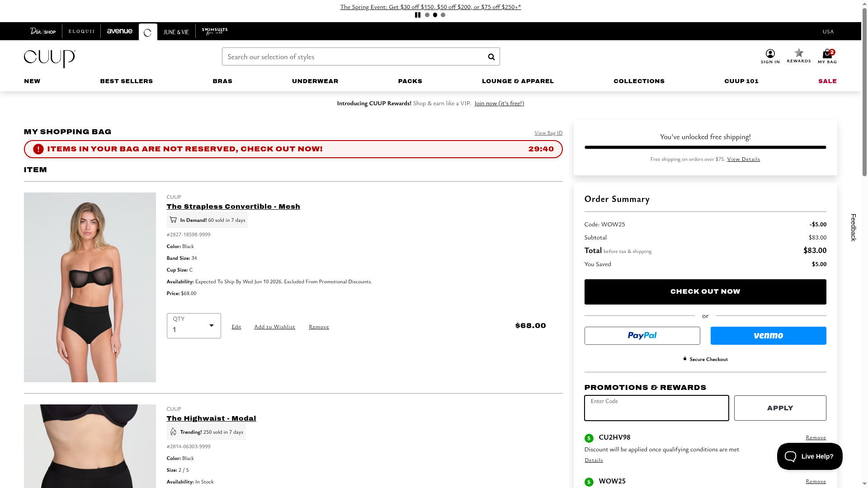Open the Sale menu item
Screen dimensions: 868x488
827,81
